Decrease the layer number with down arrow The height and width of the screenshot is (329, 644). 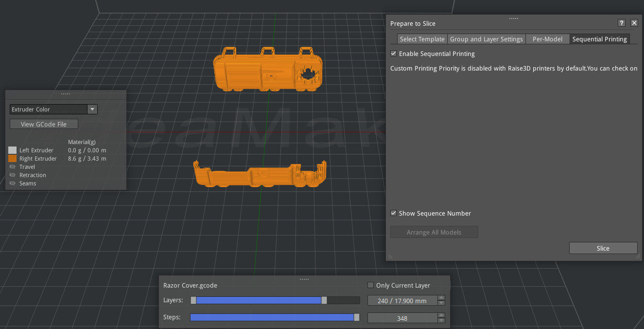(x=441, y=303)
